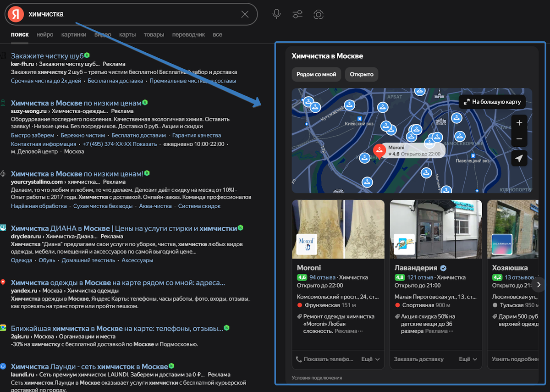Click the Yandex logo icon
The width and height of the screenshot is (550, 392).
point(16,14)
